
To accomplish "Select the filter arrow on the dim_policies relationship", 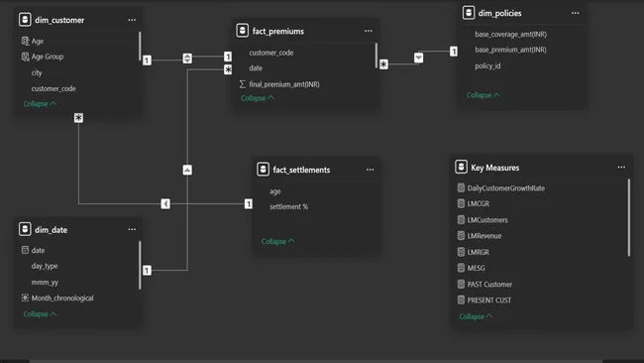I will click(418, 58).
